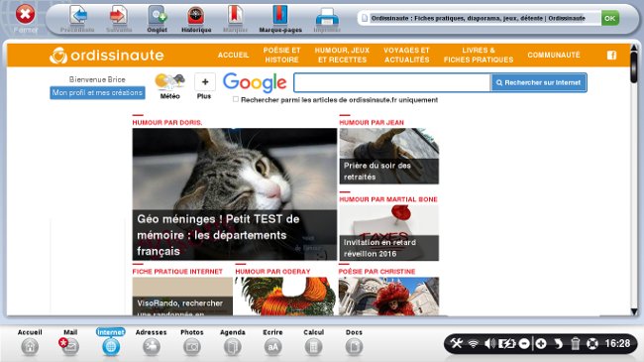Open the Météo weather widget
Screen dimensions: 644x362
click(169, 86)
